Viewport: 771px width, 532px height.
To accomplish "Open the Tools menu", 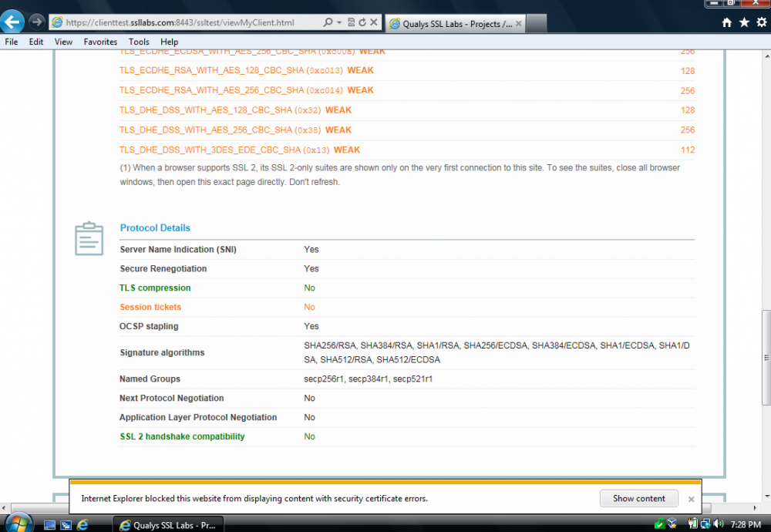I will pos(139,42).
